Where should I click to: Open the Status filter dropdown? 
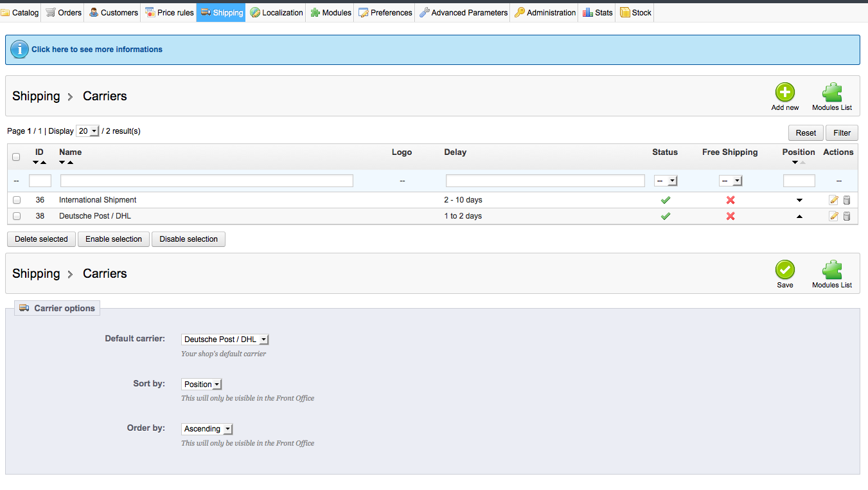tap(666, 181)
